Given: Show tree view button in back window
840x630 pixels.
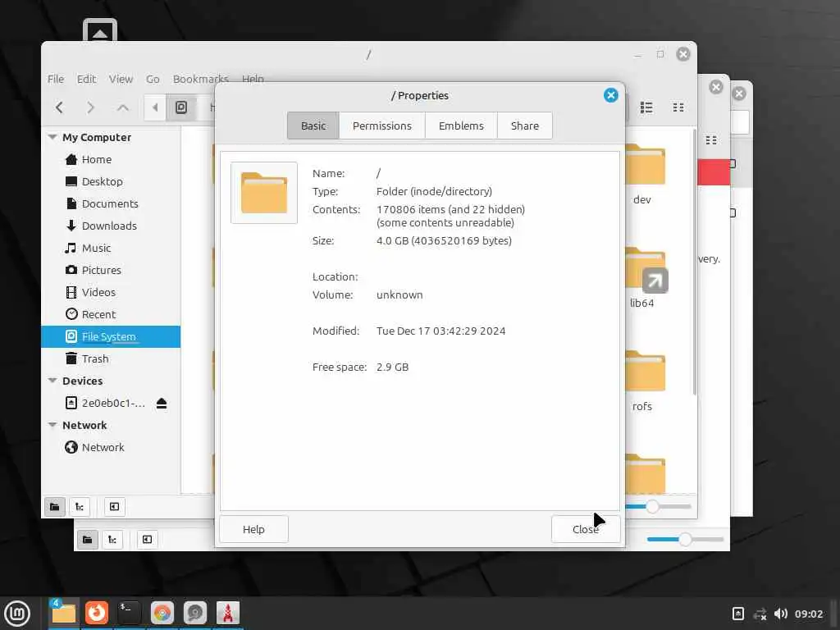Looking at the screenshot, I should tap(112, 540).
